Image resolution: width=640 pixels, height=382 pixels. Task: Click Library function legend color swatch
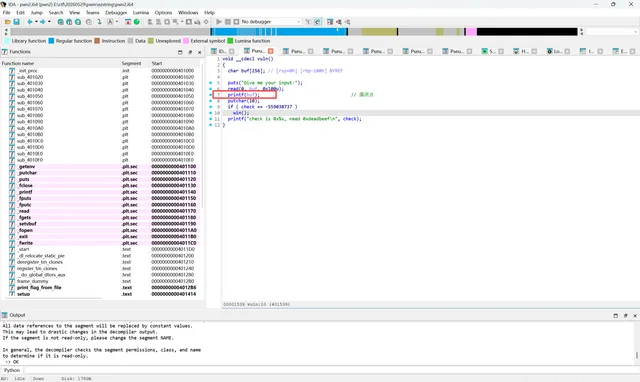[7, 41]
